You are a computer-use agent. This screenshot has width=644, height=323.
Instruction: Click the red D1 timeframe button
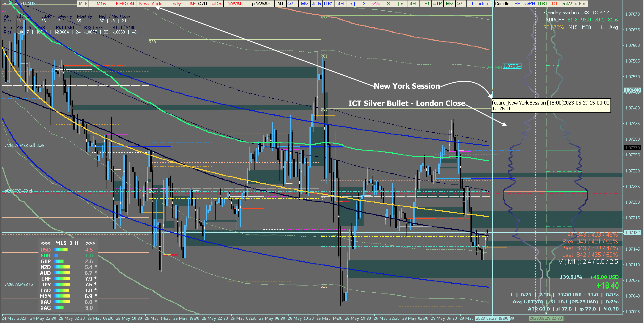(555, 4)
